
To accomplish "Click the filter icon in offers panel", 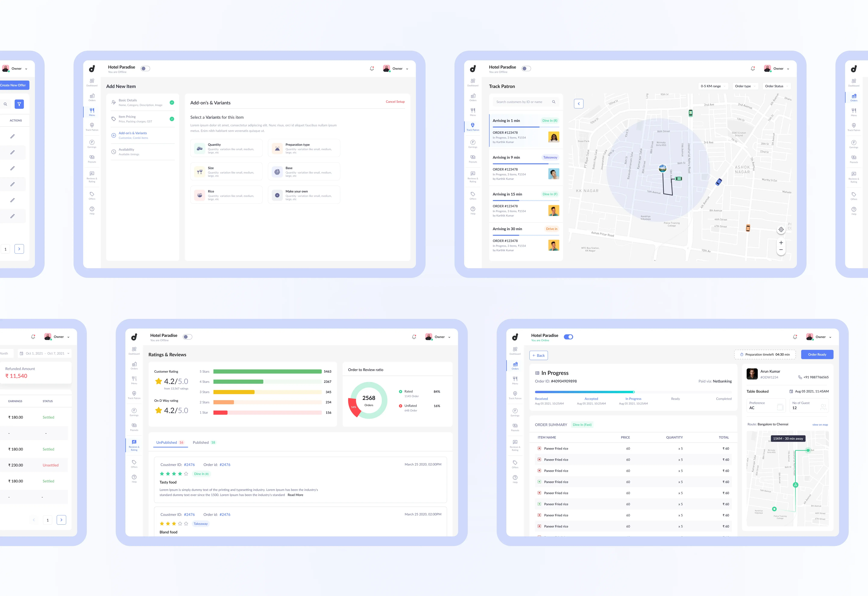I will coord(19,104).
